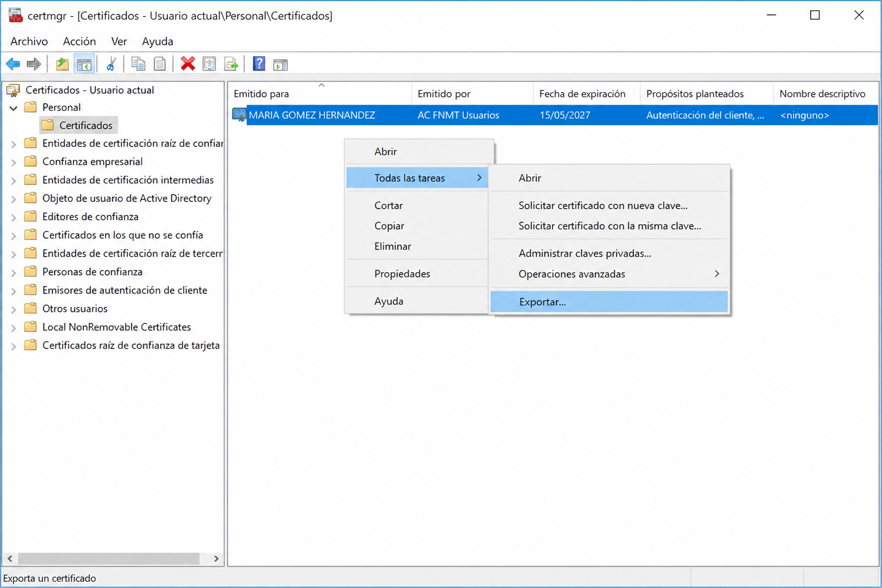Click the tree pane scroll right arrow
This screenshot has height=588, width=882.
[x=216, y=559]
